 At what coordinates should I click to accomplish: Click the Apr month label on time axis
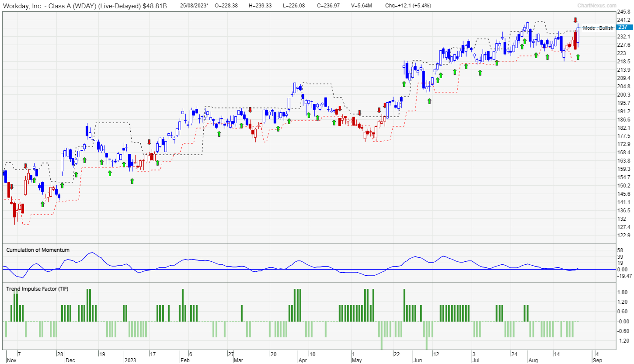[x=302, y=361]
